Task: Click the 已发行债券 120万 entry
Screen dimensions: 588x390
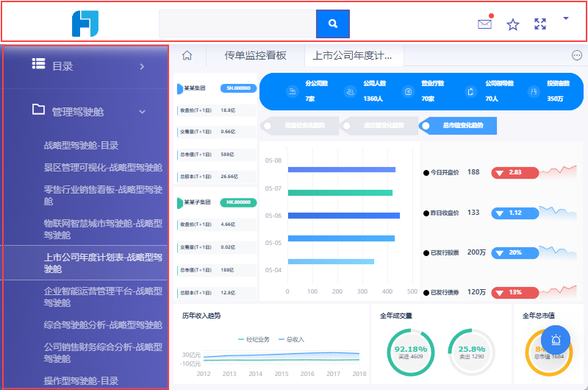Action: click(x=454, y=292)
